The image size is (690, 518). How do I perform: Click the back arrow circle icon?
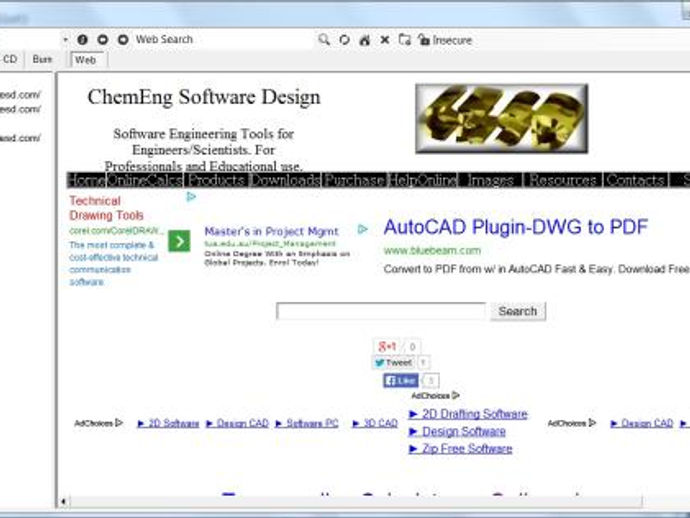click(103, 40)
